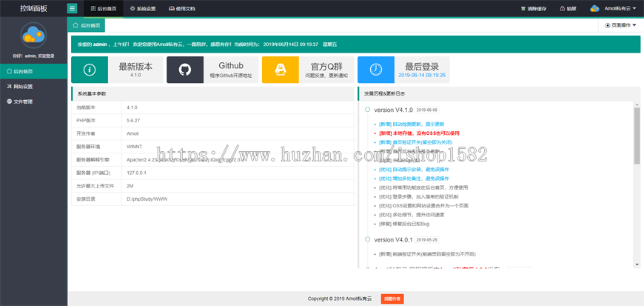Viewport: 644px width, 306px height.
Task: Click the 最后登录 card
Action: point(403,70)
